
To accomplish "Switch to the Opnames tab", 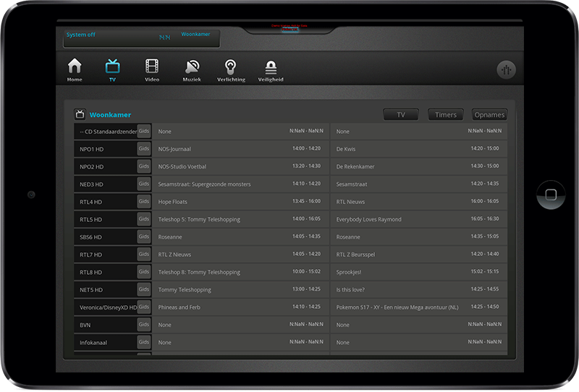I will click(489, 114).
